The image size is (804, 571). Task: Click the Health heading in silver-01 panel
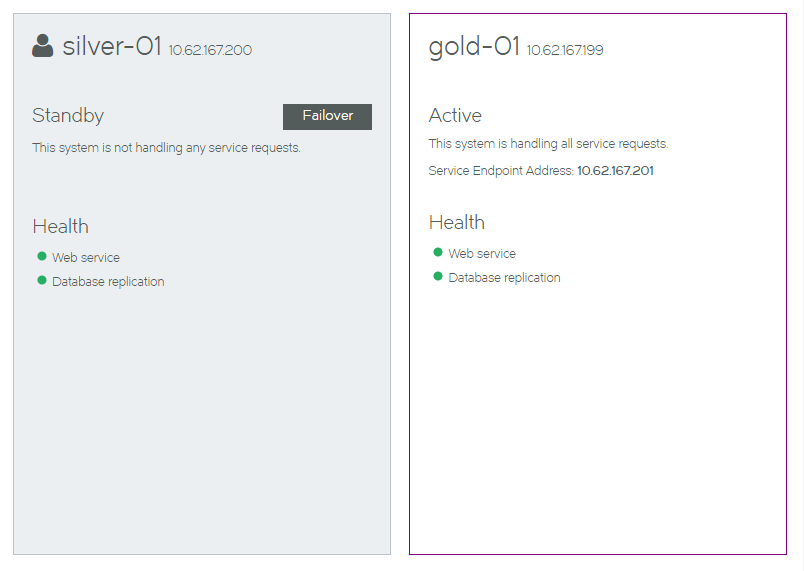(x=61, y=226)
